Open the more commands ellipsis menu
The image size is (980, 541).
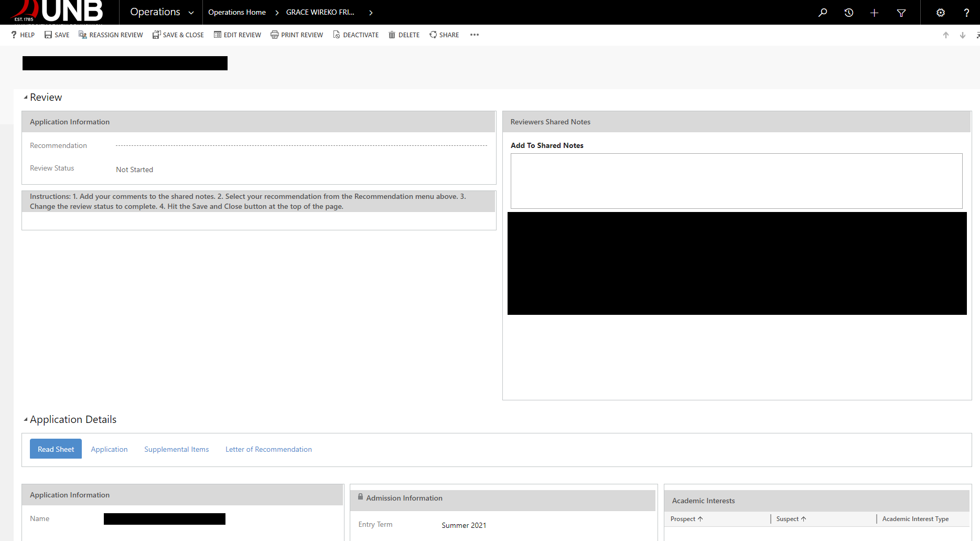click(x=475, y=35)
